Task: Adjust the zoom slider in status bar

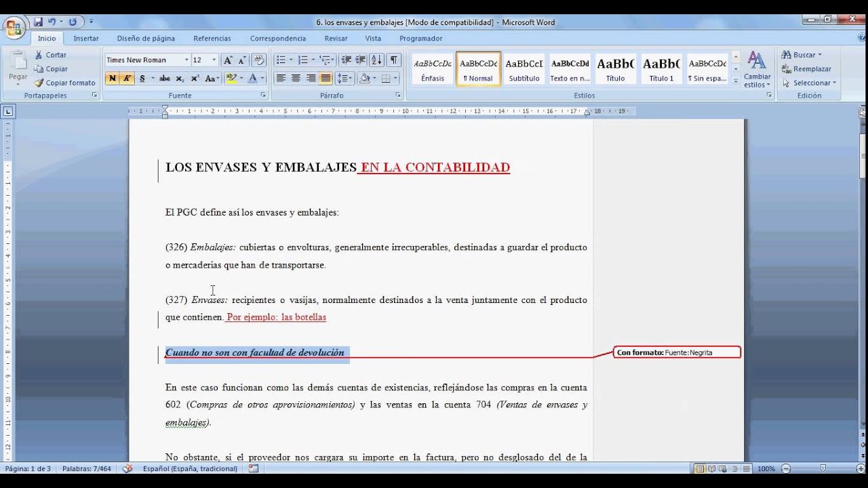Action: [823, 468]
